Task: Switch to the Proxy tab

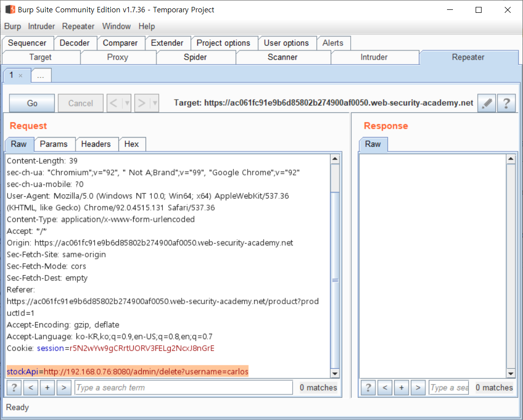Action: pyautogui.click(x=117, y=57)
